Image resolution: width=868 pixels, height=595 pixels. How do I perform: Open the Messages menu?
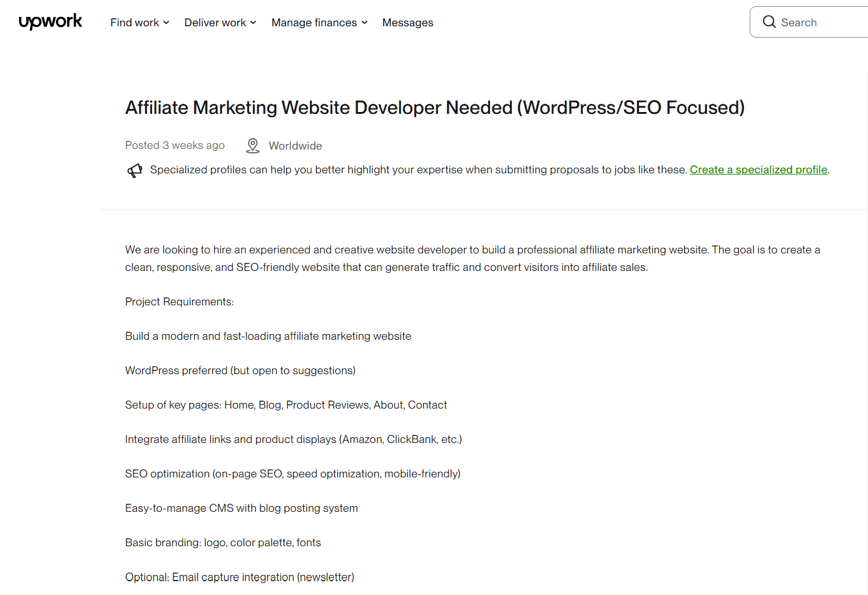(x=407, y=23)
